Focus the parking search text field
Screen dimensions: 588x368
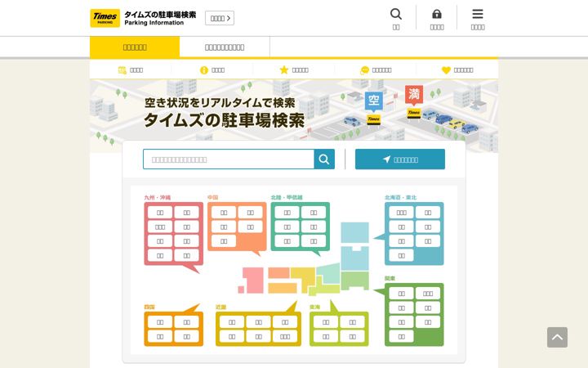click(229, 159)
